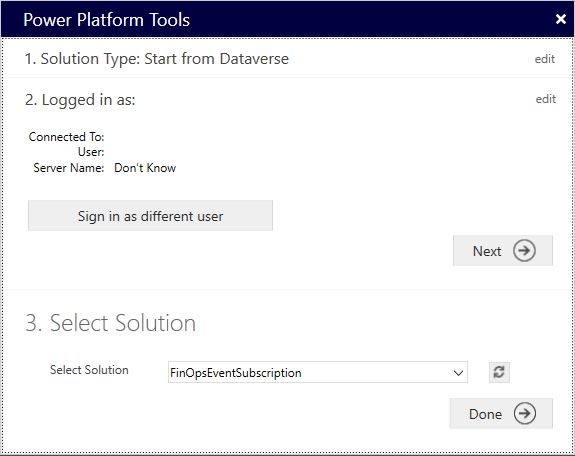This screenshot has width=575, height=456.
Task: Click the Server Name: label
Action: point(69,168)
